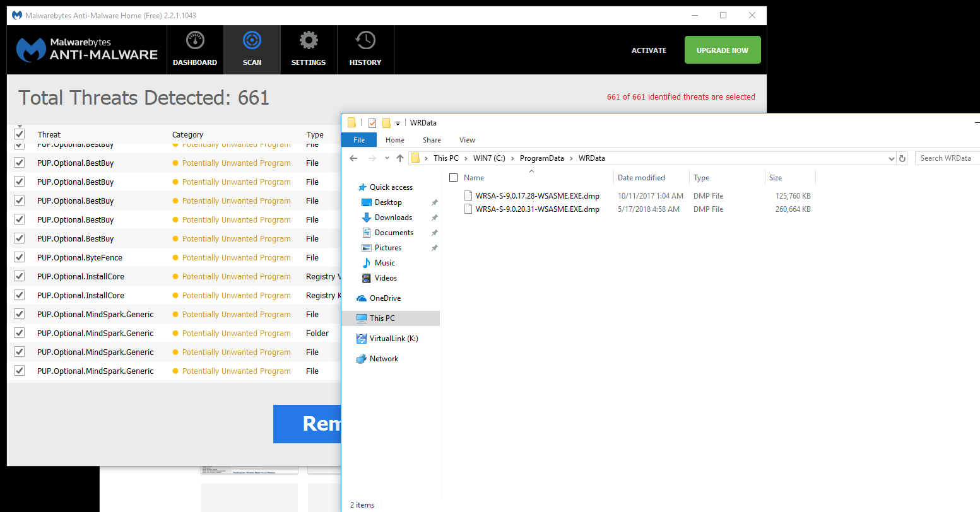
Task: Uncheck the MindSpark.Generic Folder row checkbox
Action: (x=19, y=333)
